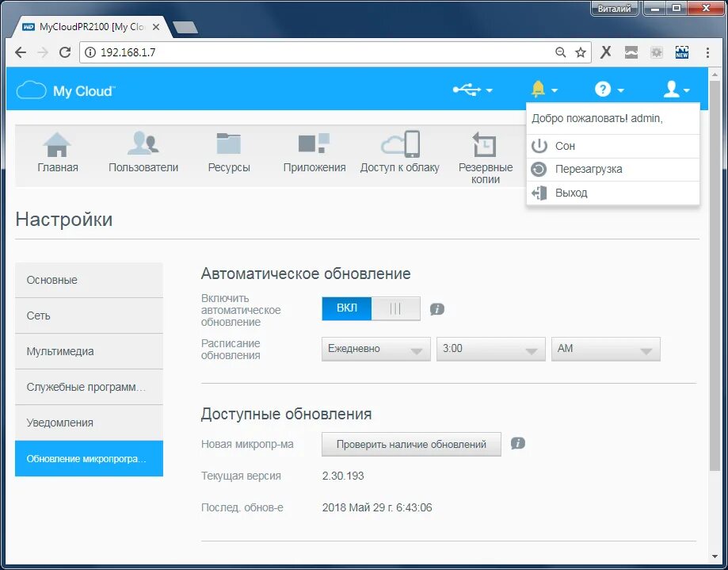Bookmark page with star icon
The height and width of the screenshot is (570, 728).
[581, 52]
